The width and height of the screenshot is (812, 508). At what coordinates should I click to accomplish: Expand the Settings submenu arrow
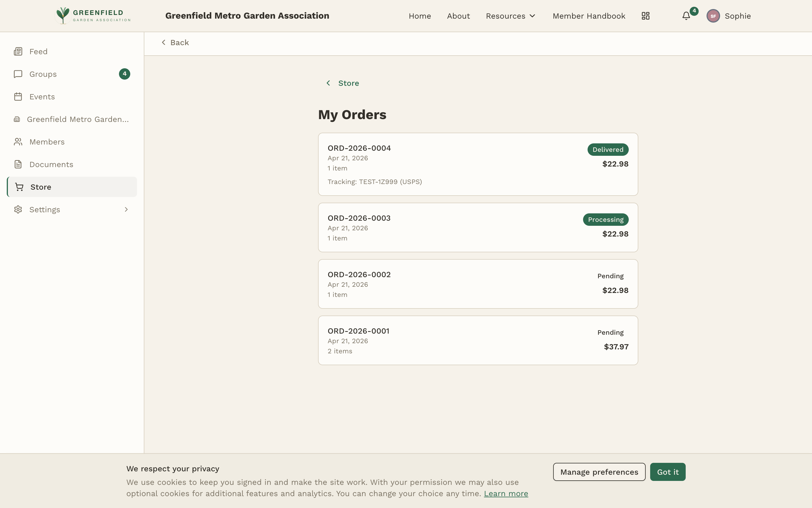(x=126, y=209)
